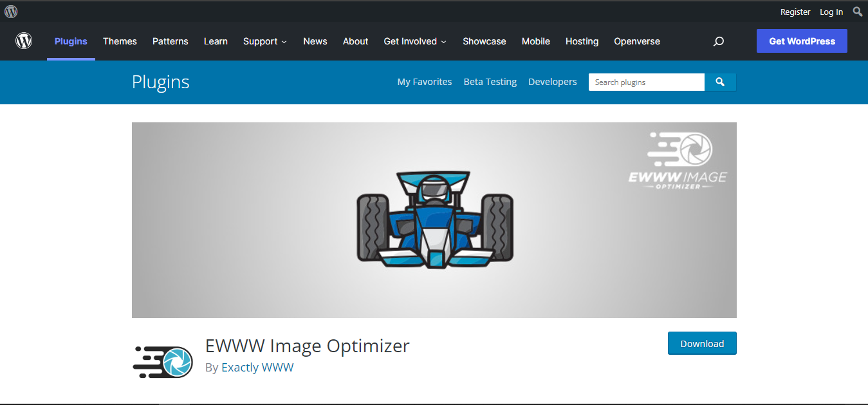Screen dimensions: 868x405
Task: Go to Patterns in navigation
Action: coord(171,41)
